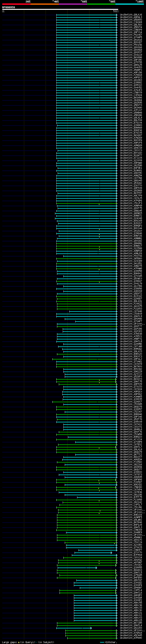The height and width of the screenshot is (644, 146).
Task: Open hit UniRef100_Q5D893
Action: click(131, 20)
